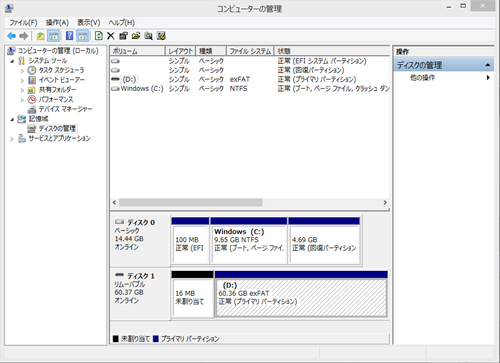Click the volume list scroll right arrow
500x363 pixels.
tap(385, 202)
